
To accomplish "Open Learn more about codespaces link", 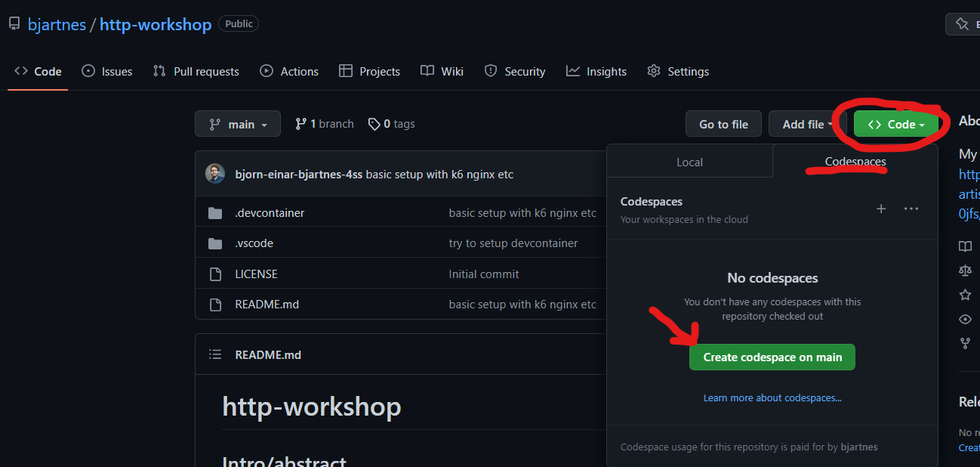I will (x=772, y=397).
